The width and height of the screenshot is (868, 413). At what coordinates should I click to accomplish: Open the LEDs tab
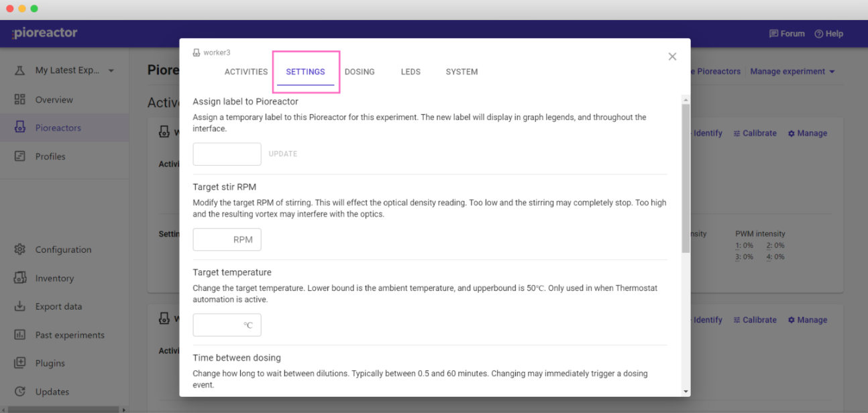click(x=411, y=72)
